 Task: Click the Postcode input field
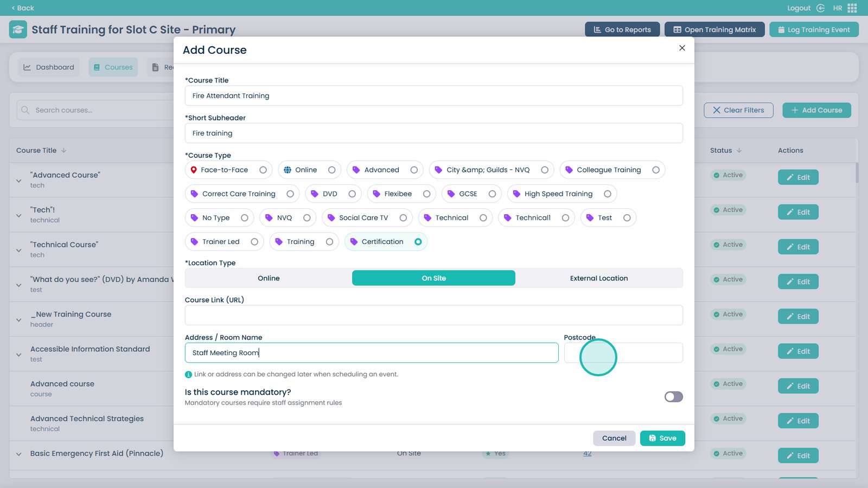623,352
